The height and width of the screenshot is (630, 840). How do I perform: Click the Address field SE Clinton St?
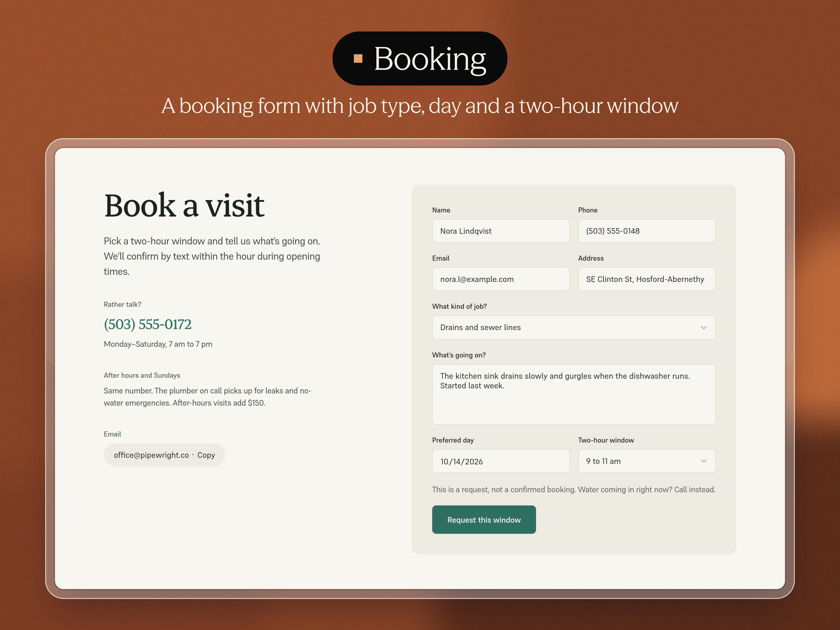(x=647, y=279)
